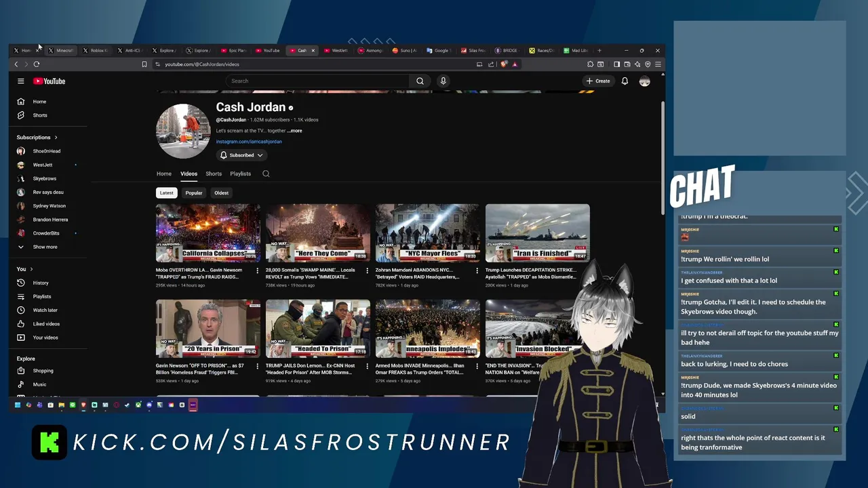Screen dimensions: 868x488
Task: Select the Popular filter chip
Action: (194, 193)
